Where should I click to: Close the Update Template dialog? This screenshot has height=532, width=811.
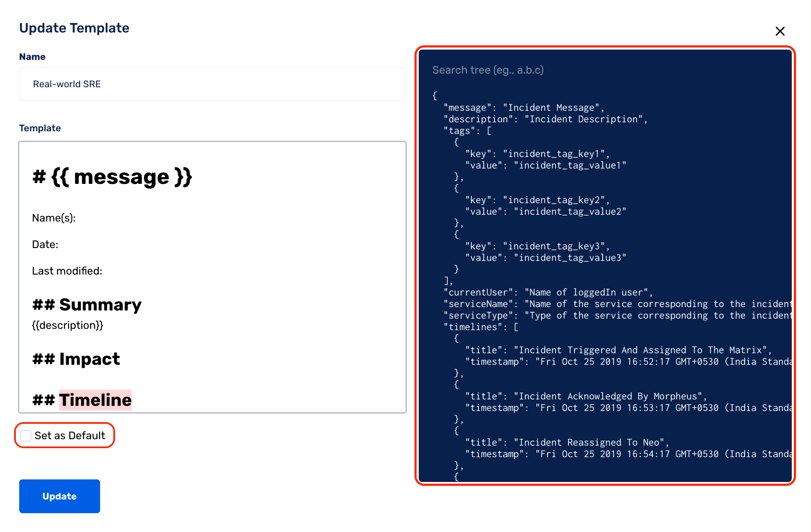point(780,31)
